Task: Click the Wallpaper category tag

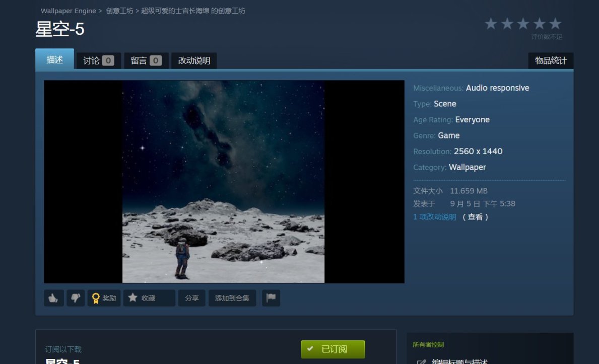Action: (x=467, y=167)
